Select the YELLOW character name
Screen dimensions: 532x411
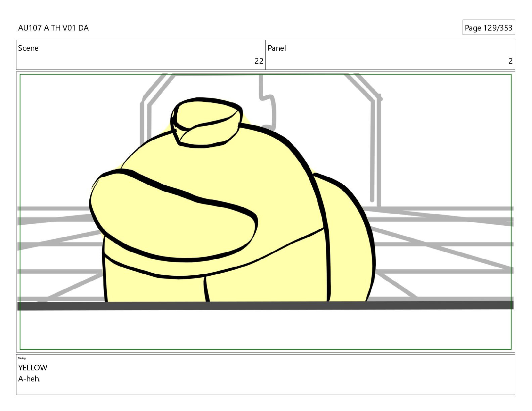point(33,368)
